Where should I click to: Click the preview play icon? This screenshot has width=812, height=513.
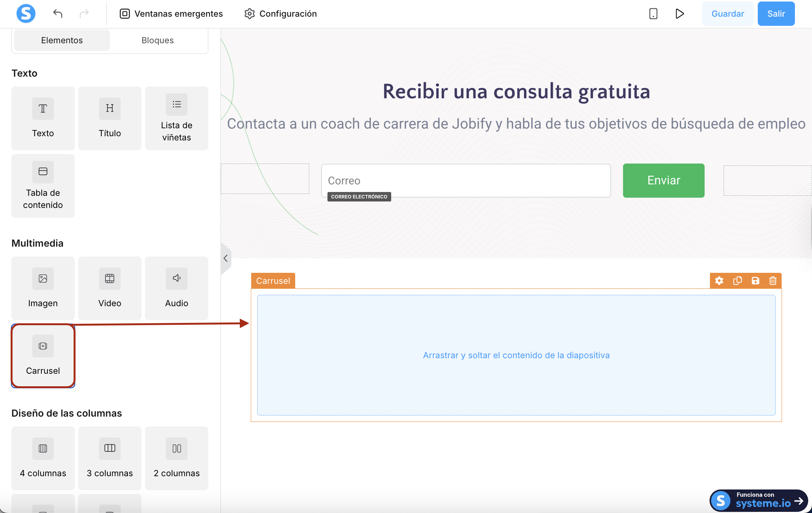click(680, 14)
